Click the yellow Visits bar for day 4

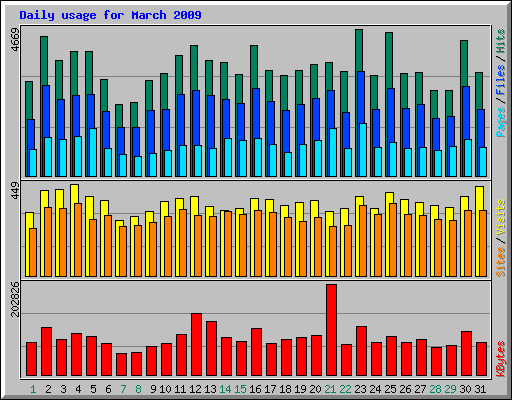[x=75, y=193]
